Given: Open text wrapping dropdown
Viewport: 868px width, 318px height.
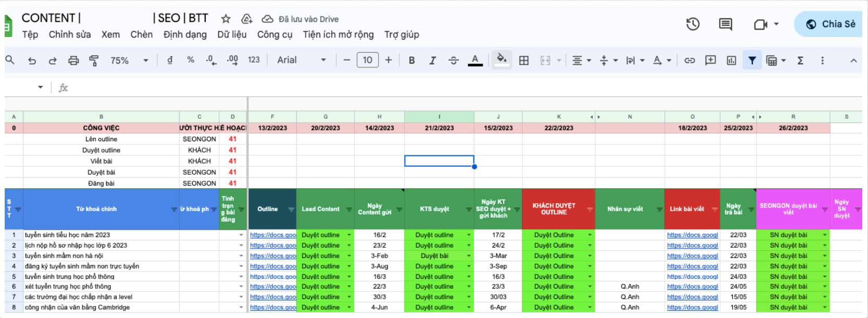Looking at the screenshot, I should (635, 60).
